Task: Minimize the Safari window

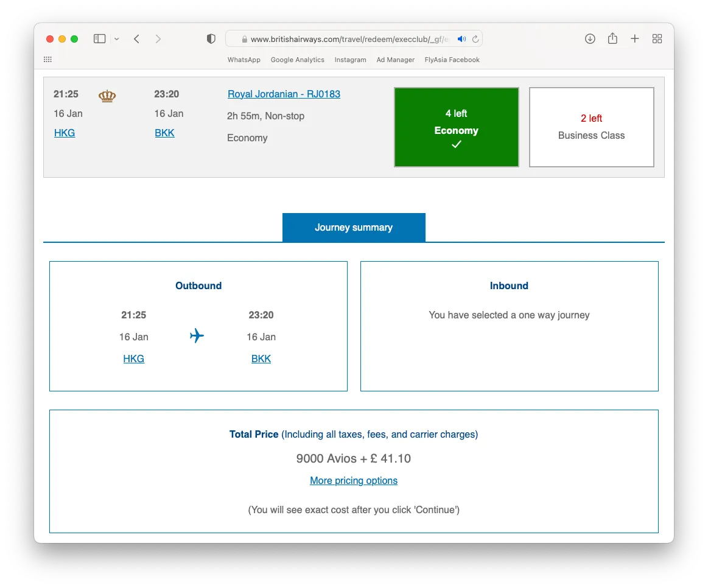Action: point(62,39)
